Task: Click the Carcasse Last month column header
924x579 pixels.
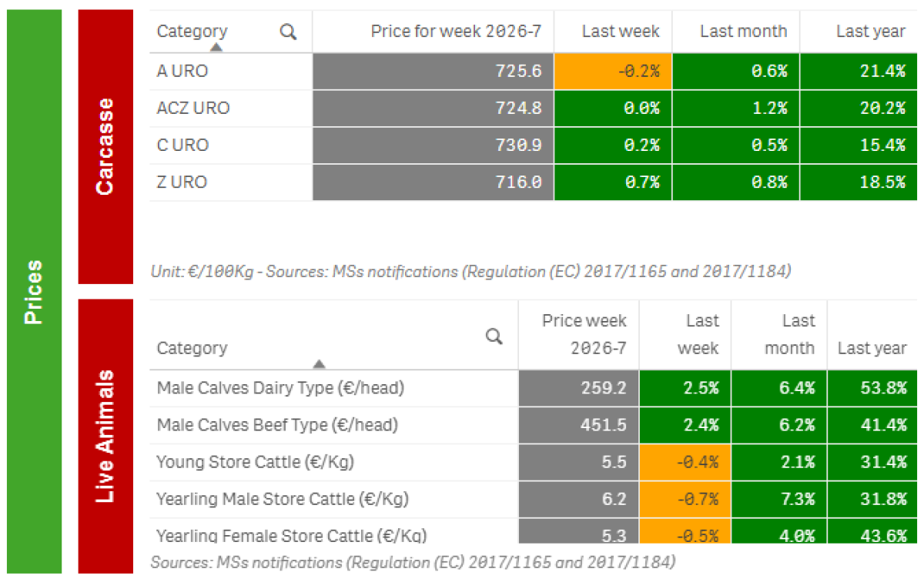Action: [743, 32]
